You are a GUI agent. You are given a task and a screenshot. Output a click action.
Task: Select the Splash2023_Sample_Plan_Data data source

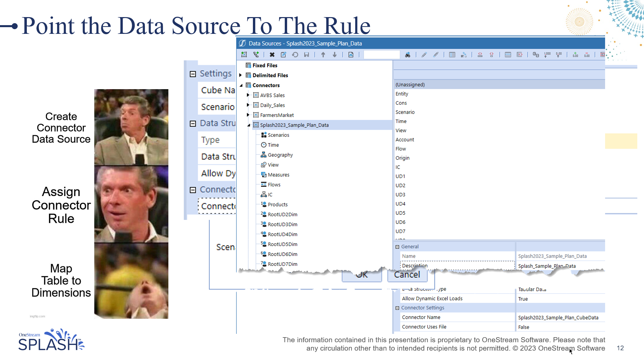(x=294, y=125)
